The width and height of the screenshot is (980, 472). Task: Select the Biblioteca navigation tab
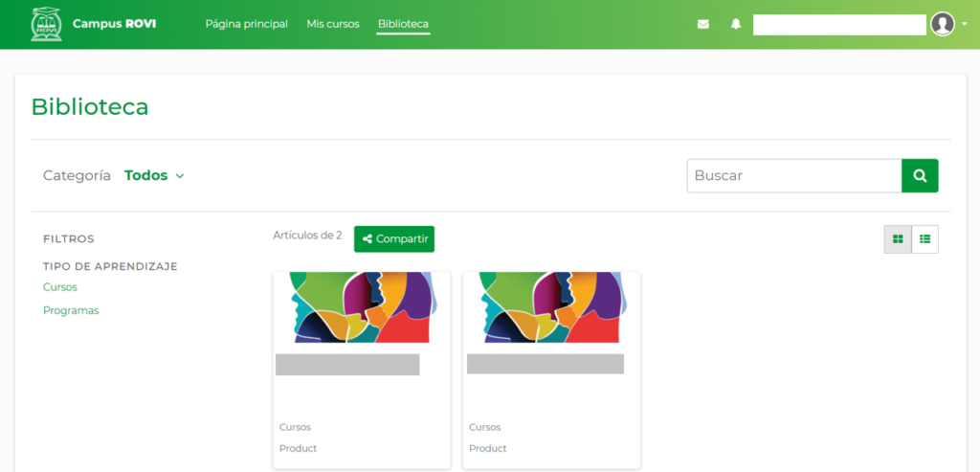403,24
